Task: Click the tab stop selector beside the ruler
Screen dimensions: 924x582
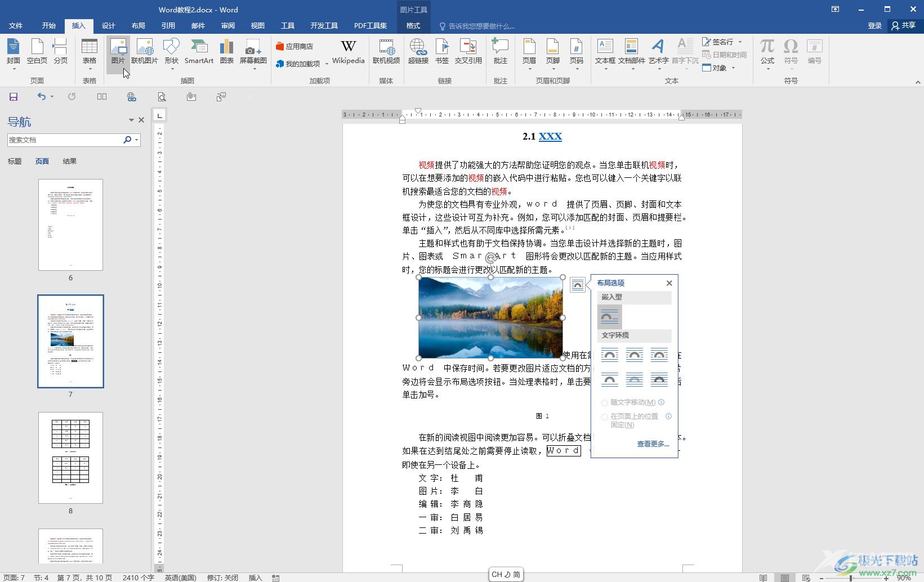Action: 160,115
